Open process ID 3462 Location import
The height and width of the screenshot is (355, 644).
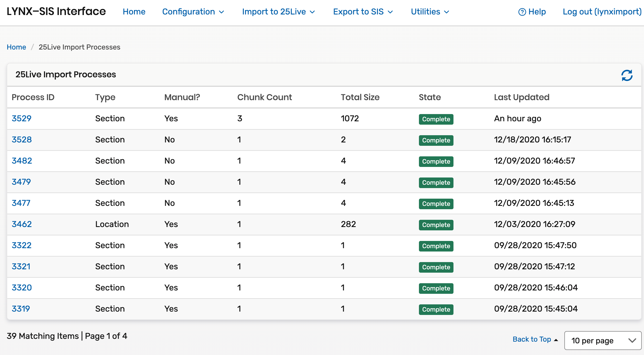[22, 224]
